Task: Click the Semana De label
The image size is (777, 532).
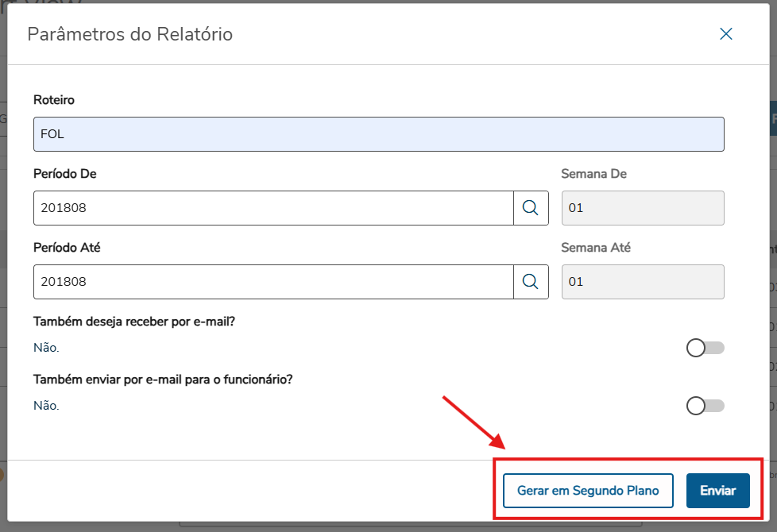Action: (x=593, y=174)
